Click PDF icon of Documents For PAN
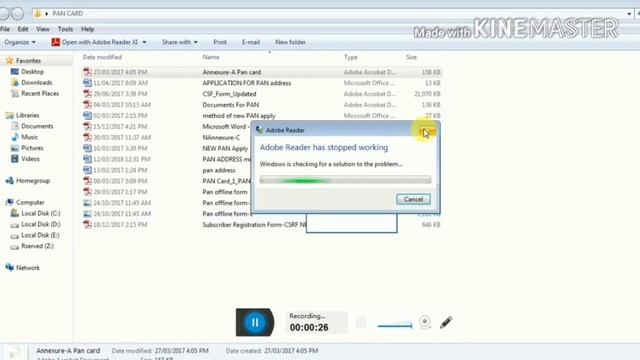Screen dimensions: 640x360 click(87, 104)
